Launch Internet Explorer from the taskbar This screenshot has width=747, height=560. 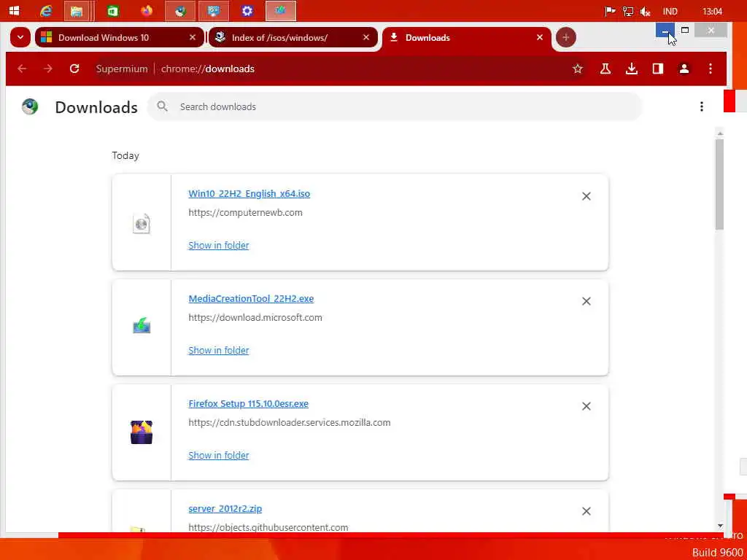click(46, 11)
